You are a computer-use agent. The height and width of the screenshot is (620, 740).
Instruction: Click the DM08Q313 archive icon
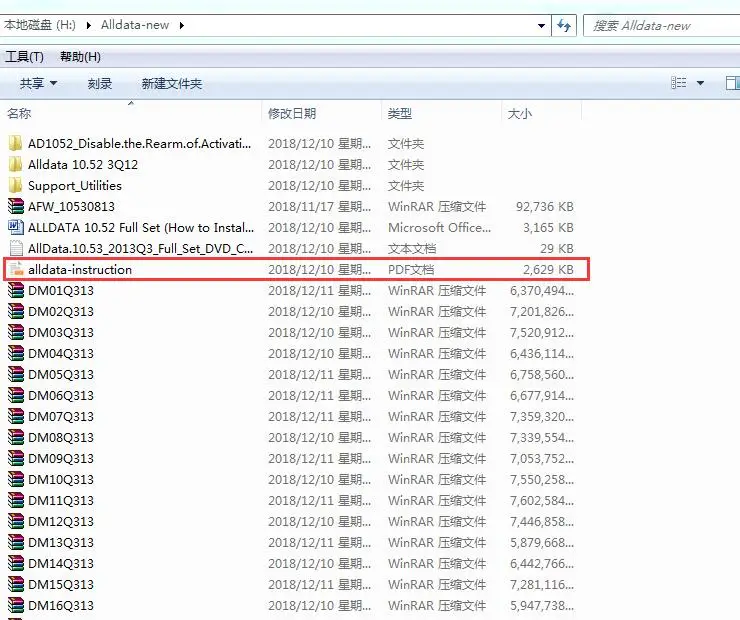(x=16, y=437)
